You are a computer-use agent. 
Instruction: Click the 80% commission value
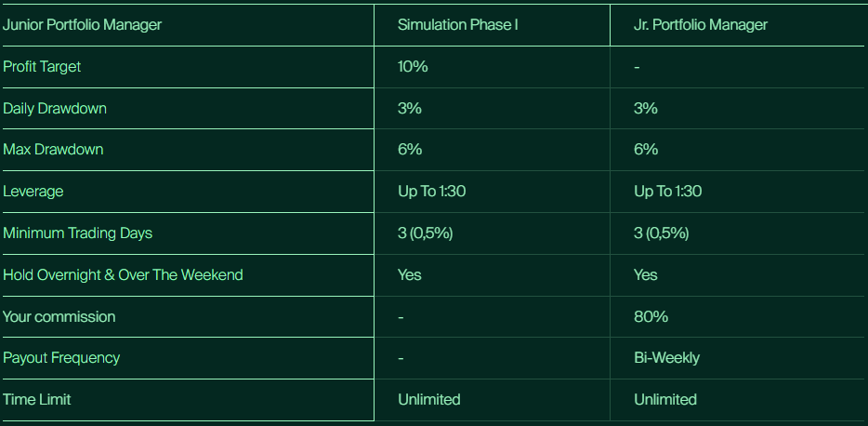651,316
